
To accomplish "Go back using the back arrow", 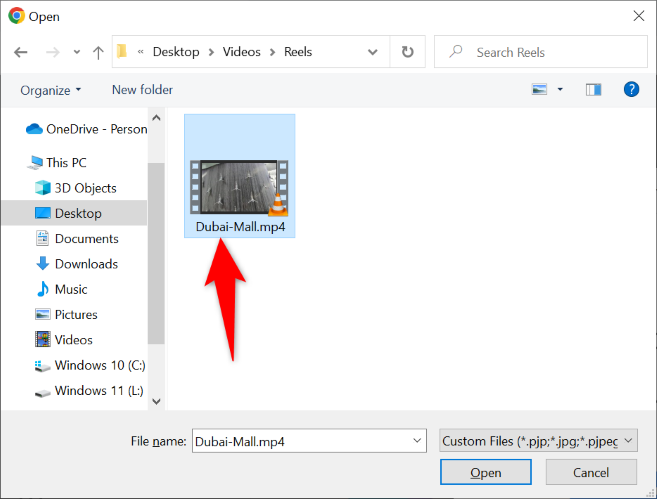I will (x=20, y=52).
